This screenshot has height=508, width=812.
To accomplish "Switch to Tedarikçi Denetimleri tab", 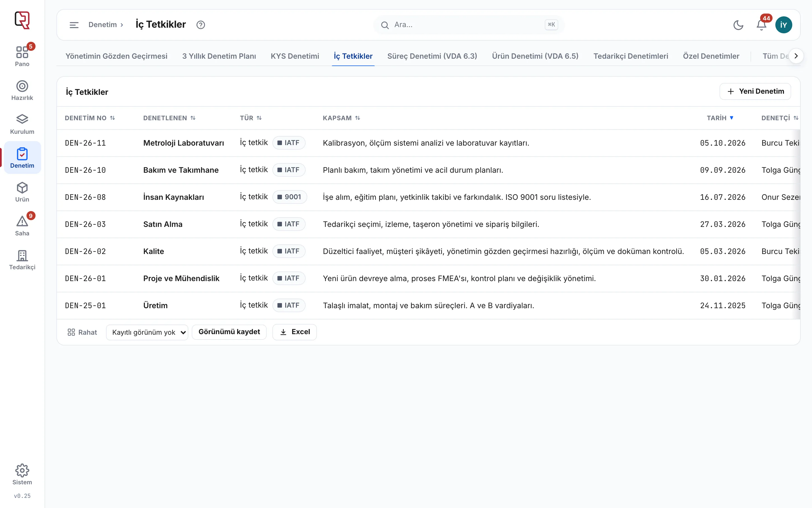I will point(631,56).
